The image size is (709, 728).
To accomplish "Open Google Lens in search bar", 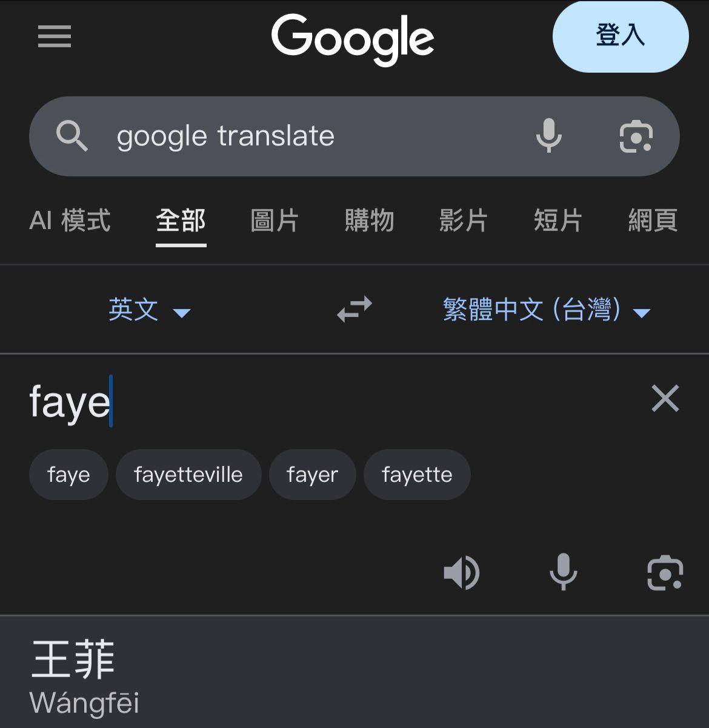I will 636,136.
